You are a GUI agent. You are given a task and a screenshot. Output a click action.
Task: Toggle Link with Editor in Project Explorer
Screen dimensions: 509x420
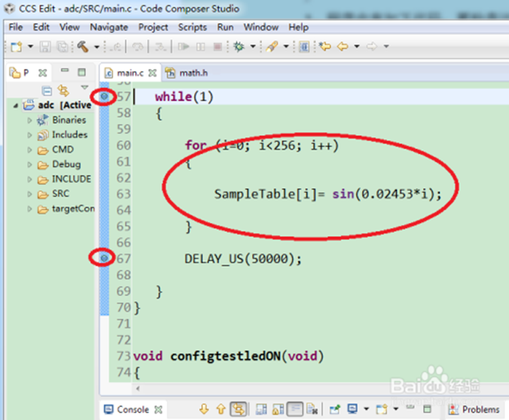click(x=63, y=91)
